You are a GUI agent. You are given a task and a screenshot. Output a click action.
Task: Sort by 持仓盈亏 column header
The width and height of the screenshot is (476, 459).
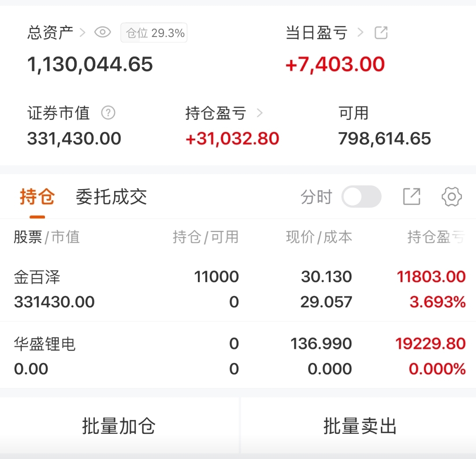pos(435,237)
